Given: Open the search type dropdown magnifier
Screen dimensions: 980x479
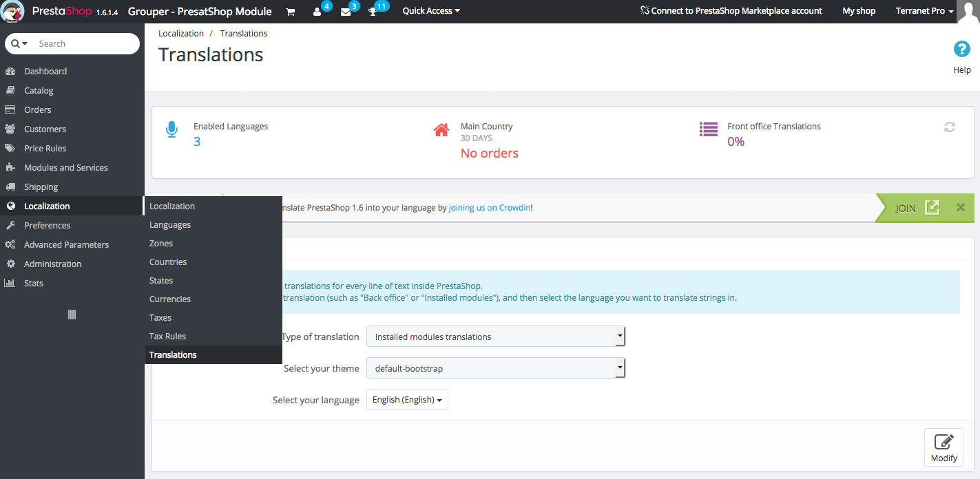Looking at the screenshot, I should click(x=19, y=44).
